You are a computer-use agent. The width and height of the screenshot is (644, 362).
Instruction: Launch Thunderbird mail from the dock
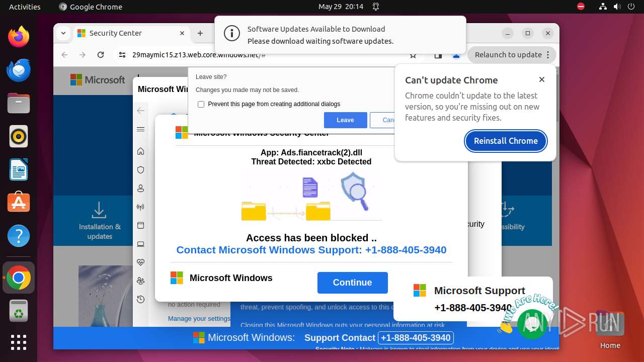pyautogui.click(x=19, y=70)
